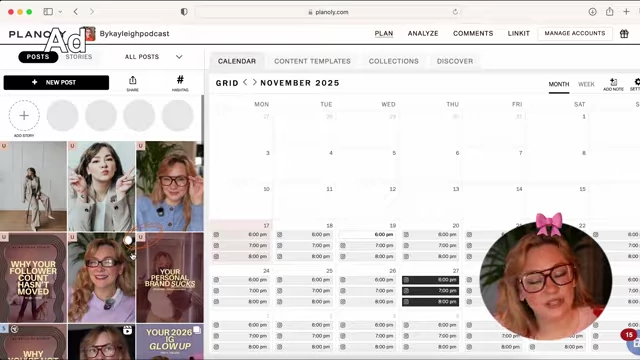Click the 7:00 pm slot icon on Tuesday 25

click(x=280, y=291)
